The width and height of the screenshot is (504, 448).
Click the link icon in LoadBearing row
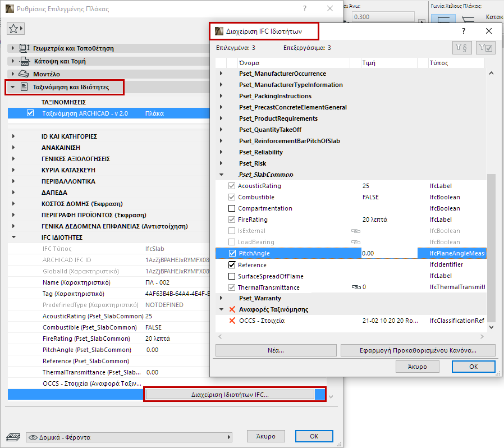coord(355,242)
